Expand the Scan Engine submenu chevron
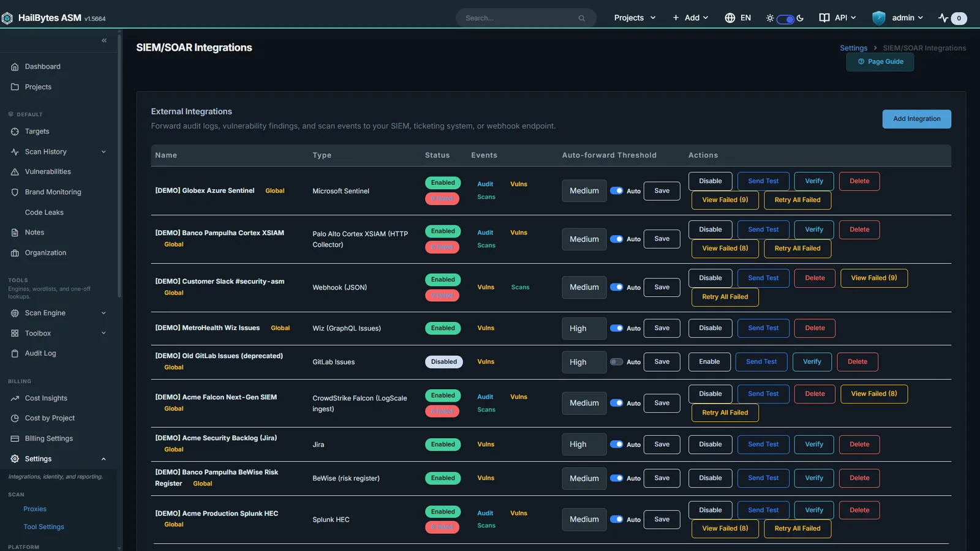 point(104,313)
